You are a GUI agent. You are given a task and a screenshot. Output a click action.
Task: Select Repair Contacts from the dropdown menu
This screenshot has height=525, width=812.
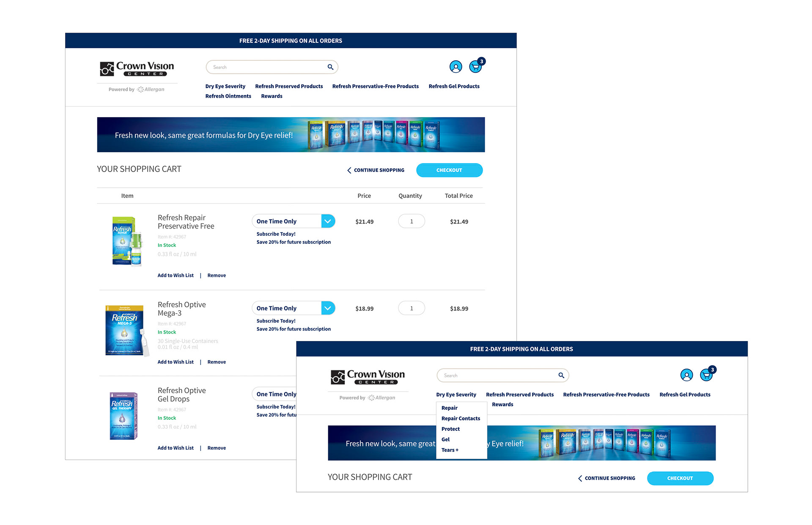click(461, 418)
